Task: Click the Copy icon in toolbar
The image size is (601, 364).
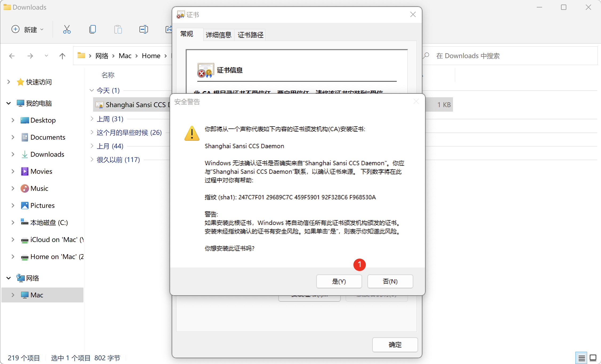Action: (92, 29)
